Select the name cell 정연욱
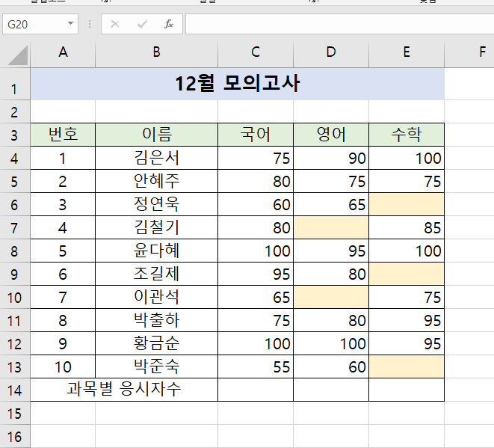494x448 pixels. [x=157, y=204]
